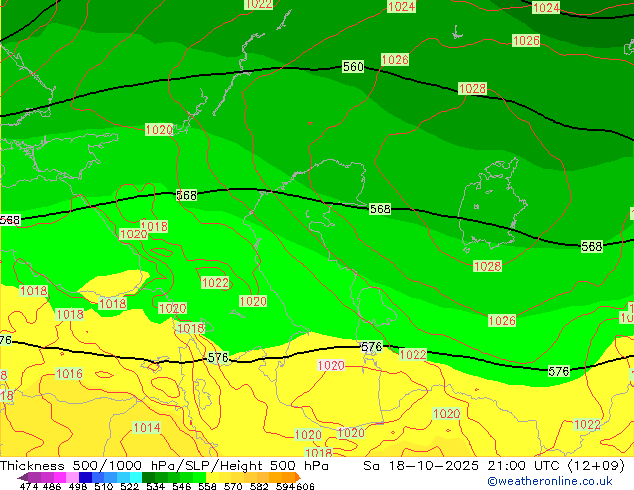Image resolution: width=634 pixels, height=490 pixels.
Task: Click the 486 legend value
Action: [52, 486]
